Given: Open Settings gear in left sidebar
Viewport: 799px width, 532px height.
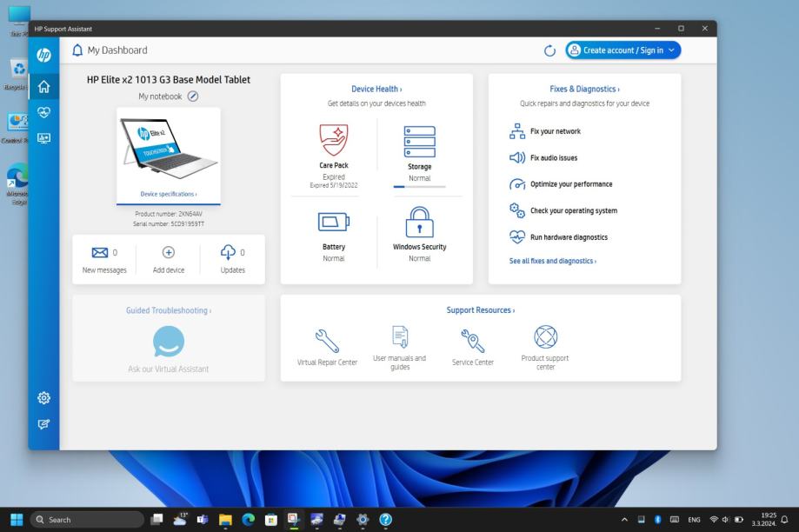Looking at the screenshot, I should pos(43,397).
